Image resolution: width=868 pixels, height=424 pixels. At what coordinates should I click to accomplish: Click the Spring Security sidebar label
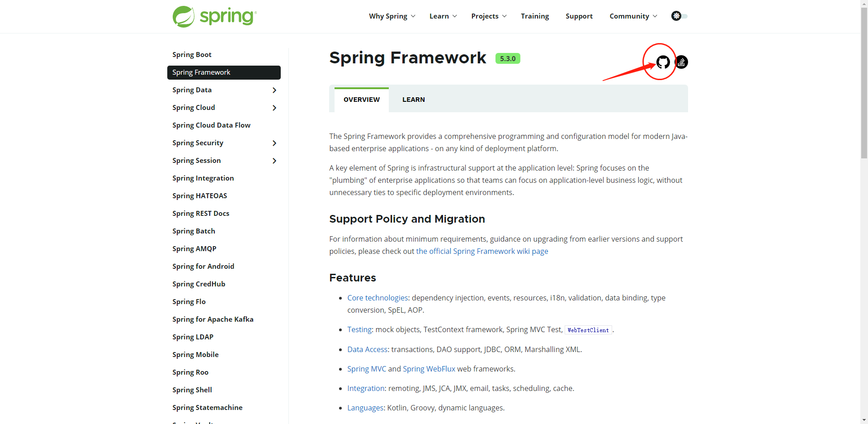click(198, 143)
